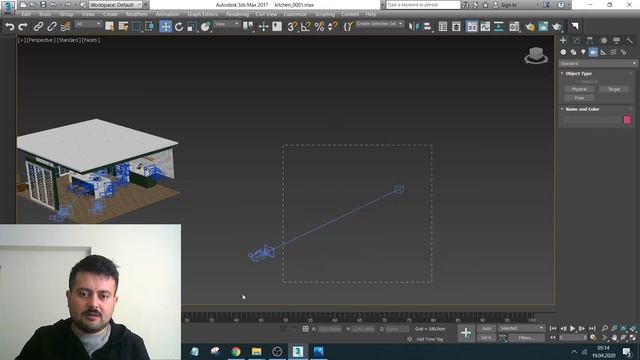Click Set Key large plus button

(466, 333)
